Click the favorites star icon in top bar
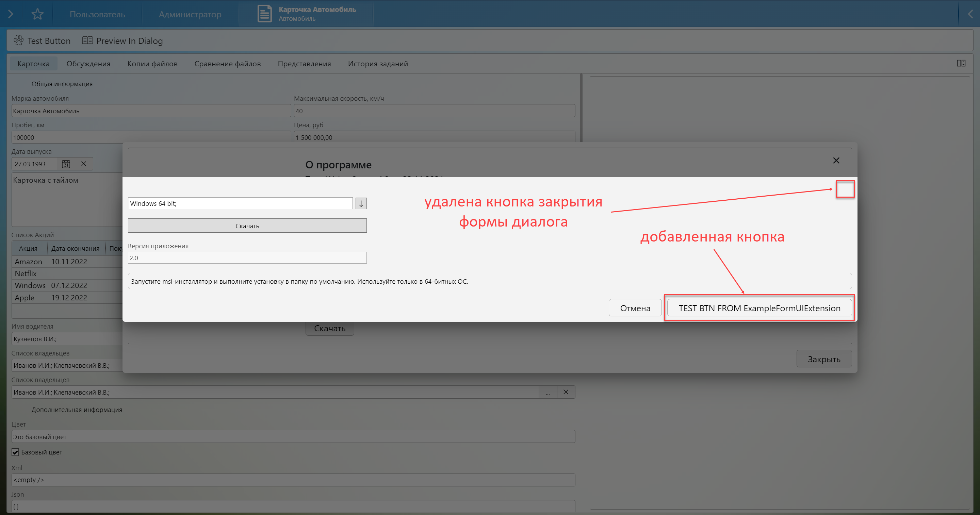 37,14
